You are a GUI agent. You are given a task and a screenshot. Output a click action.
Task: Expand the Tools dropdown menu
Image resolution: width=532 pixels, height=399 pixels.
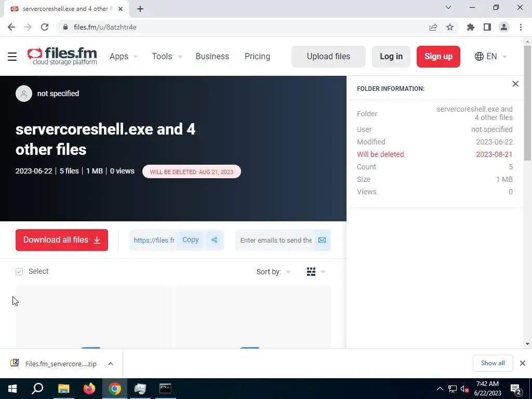[167, 56]
